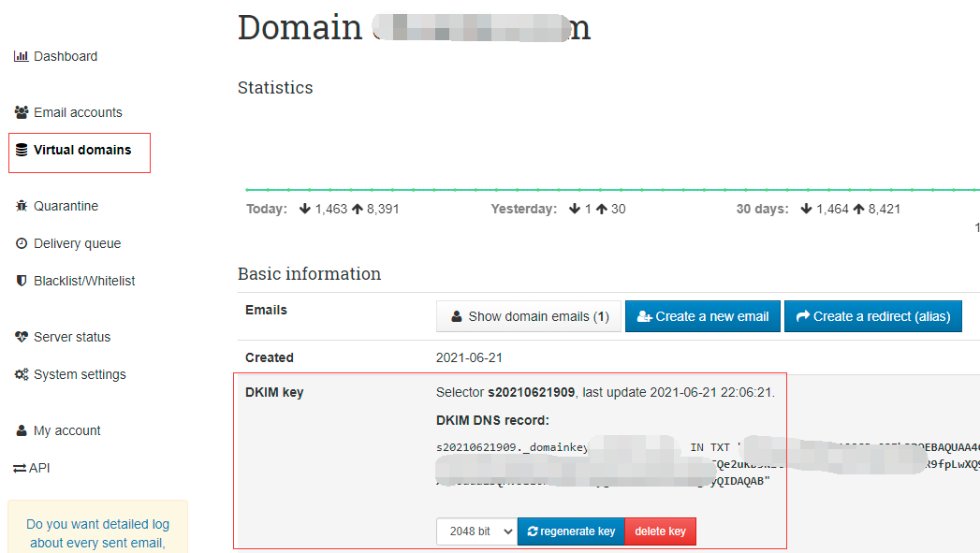
Task: Click the Dashboard bar chart icon
Action: (22, 56)
